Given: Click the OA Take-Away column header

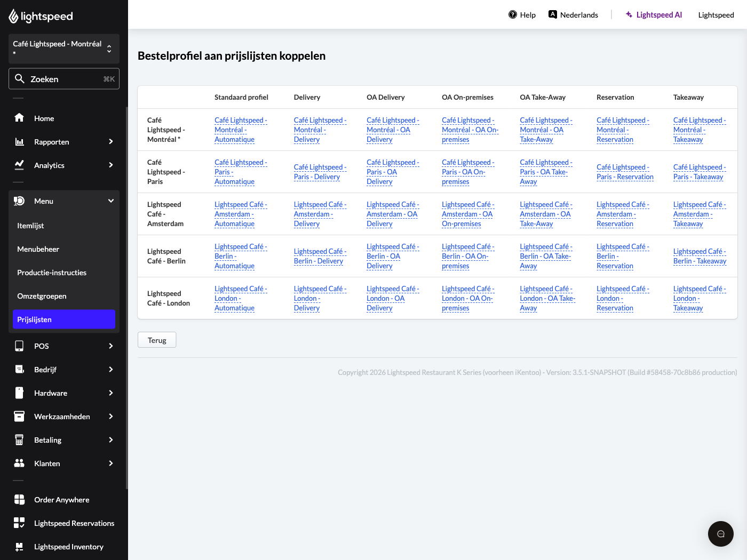Looking at the screenshot, I should (543, 97).
